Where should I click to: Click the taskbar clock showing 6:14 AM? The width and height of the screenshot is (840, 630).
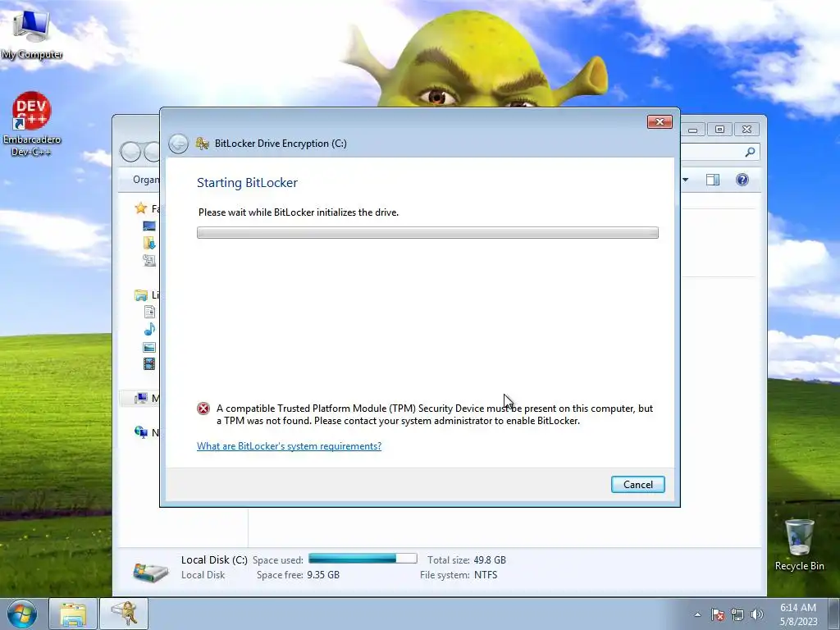point(798,614)
